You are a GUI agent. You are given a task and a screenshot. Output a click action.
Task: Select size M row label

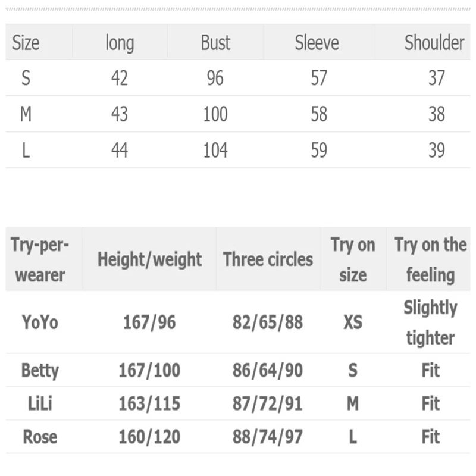(26, 114)
